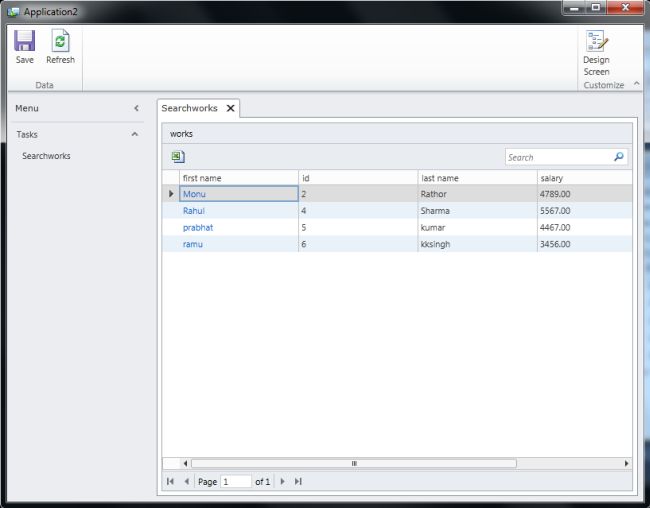The image size is (650, 508).
Task: Select the Sharma last name cell
Action: (x=478, y=211)
